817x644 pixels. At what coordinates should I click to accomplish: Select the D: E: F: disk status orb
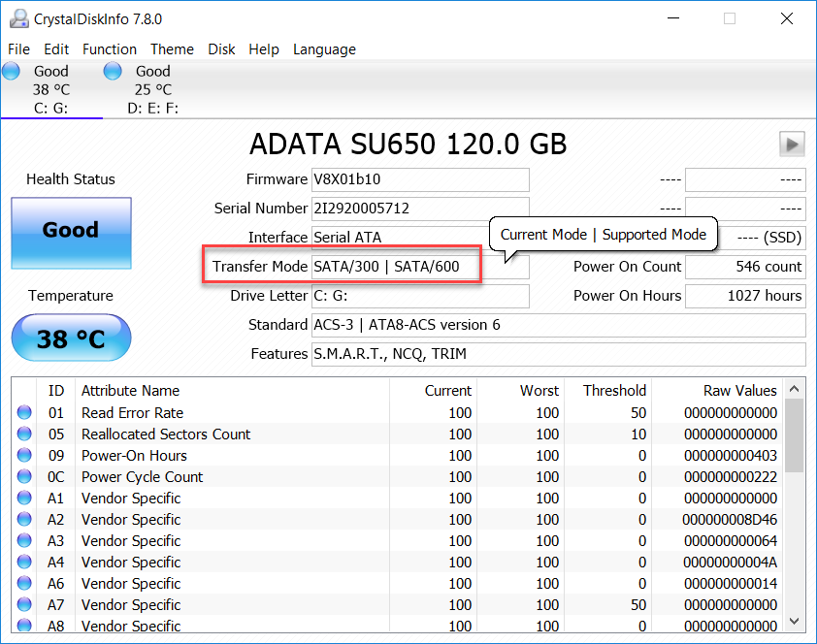pyautogui.click(x=113, y=71)
